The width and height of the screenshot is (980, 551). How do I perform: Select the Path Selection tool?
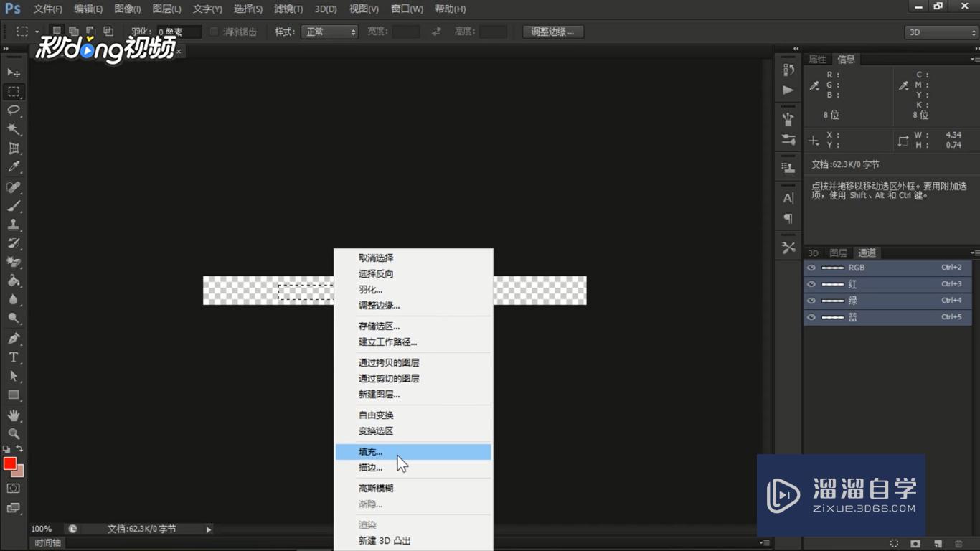click(x=14, y=375)
